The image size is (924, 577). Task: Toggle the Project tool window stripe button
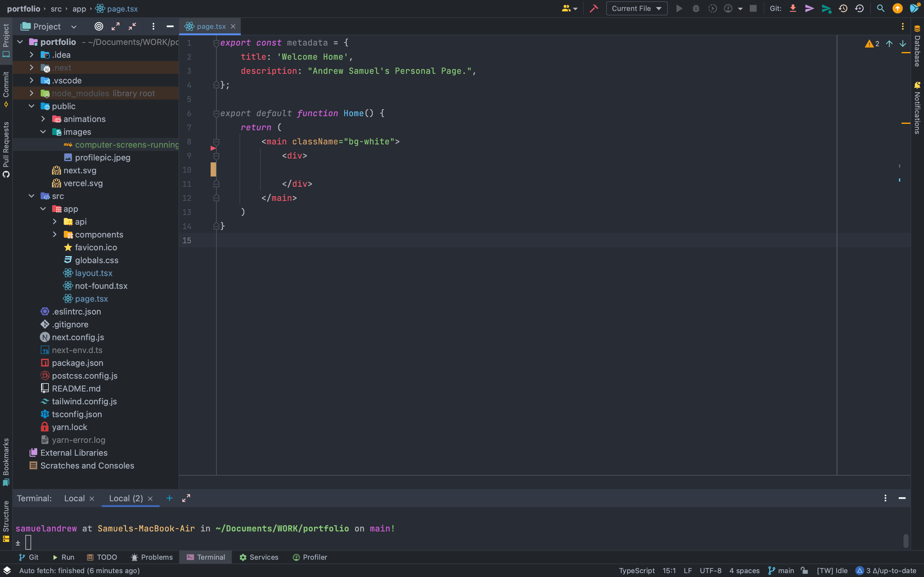point(6,40)
